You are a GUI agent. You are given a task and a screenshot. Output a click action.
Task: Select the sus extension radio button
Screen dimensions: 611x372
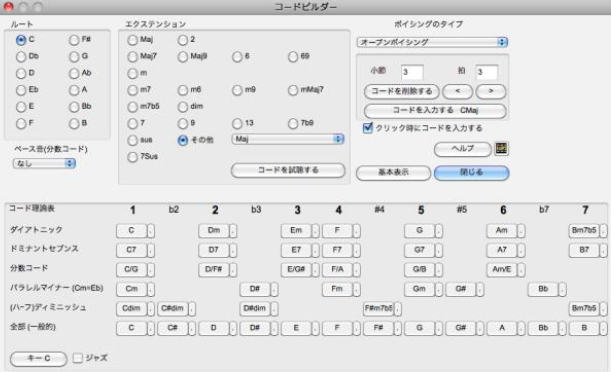132,140
